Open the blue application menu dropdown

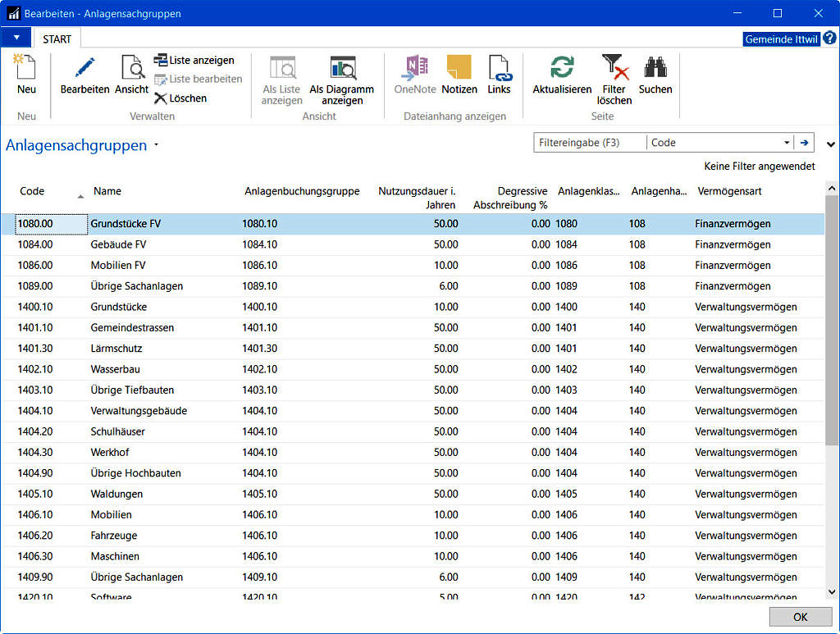tap(16, 38)
